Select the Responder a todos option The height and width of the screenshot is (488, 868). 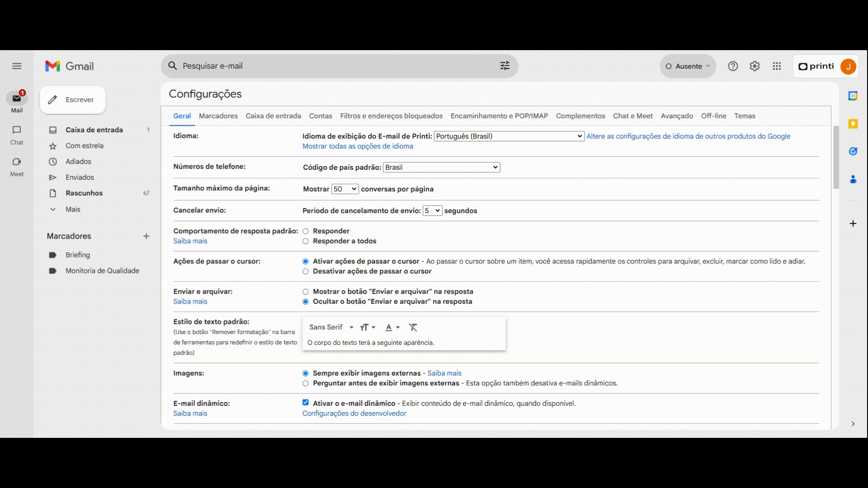pos(306,241)
